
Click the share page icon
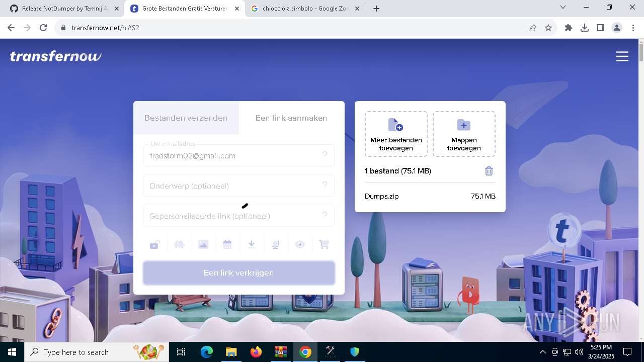point(532,28)
